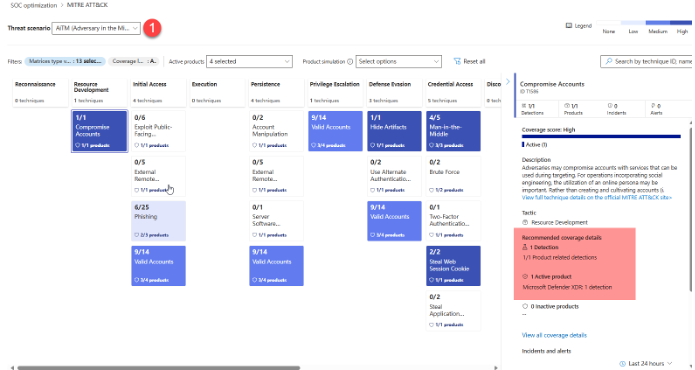Viewport: 695px width, 370px height.
Task: Click the Legend icon
Action: pyautogui.click(x=569, y=26)
